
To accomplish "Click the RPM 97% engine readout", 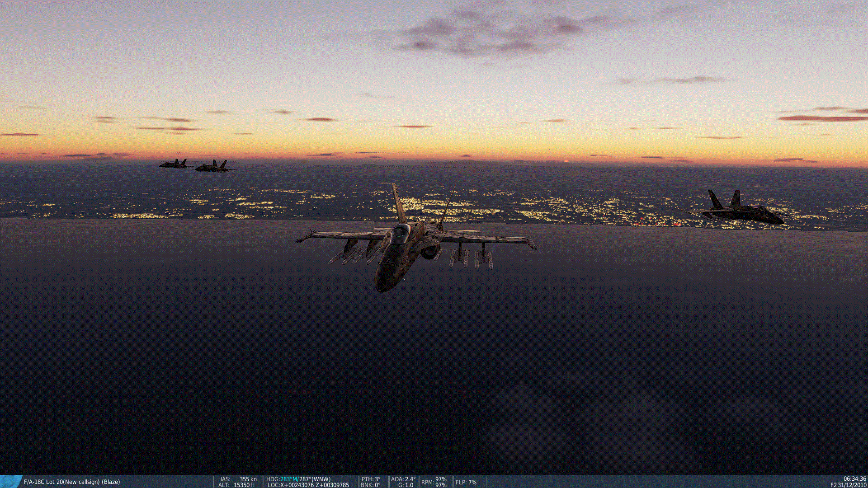I will [434, 482].
